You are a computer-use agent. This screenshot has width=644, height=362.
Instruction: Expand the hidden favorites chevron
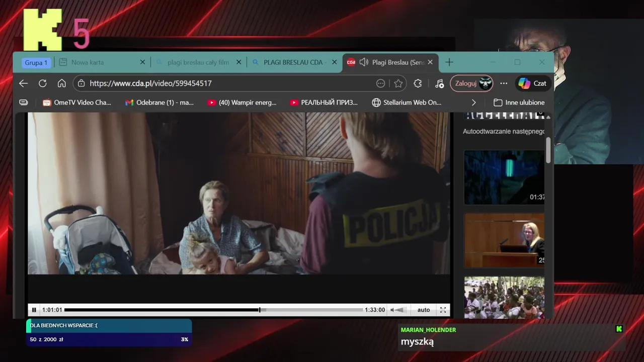click(473, 103)
